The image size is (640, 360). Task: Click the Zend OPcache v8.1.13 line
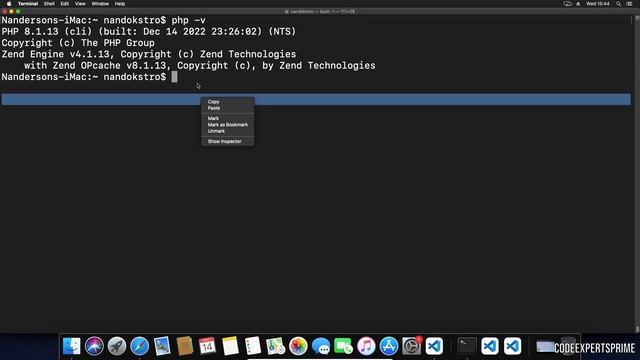coord(200,66)
